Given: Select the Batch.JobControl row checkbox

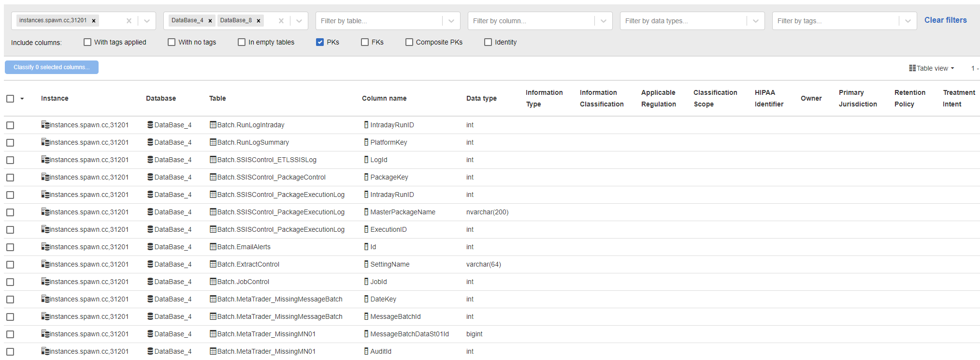Looking at the screenshot, I should 10,282.
